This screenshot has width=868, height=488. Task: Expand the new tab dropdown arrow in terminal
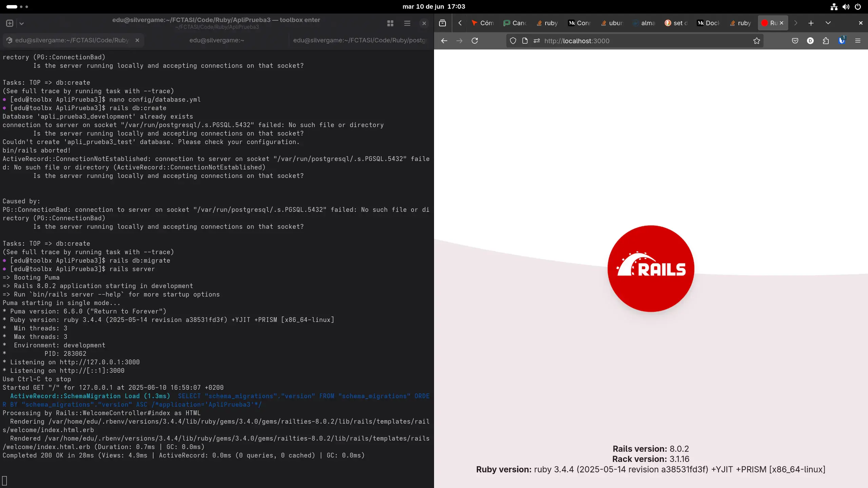point(22,23)
